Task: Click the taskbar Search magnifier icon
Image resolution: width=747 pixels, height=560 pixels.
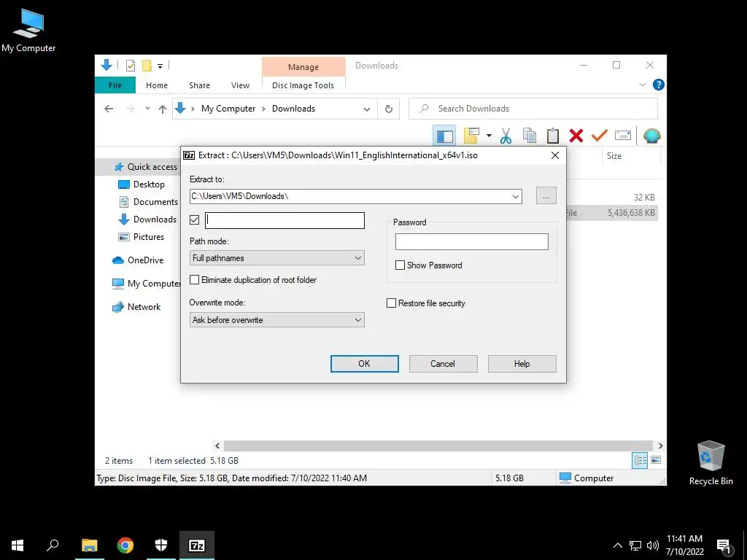Action: pos(53,545)
